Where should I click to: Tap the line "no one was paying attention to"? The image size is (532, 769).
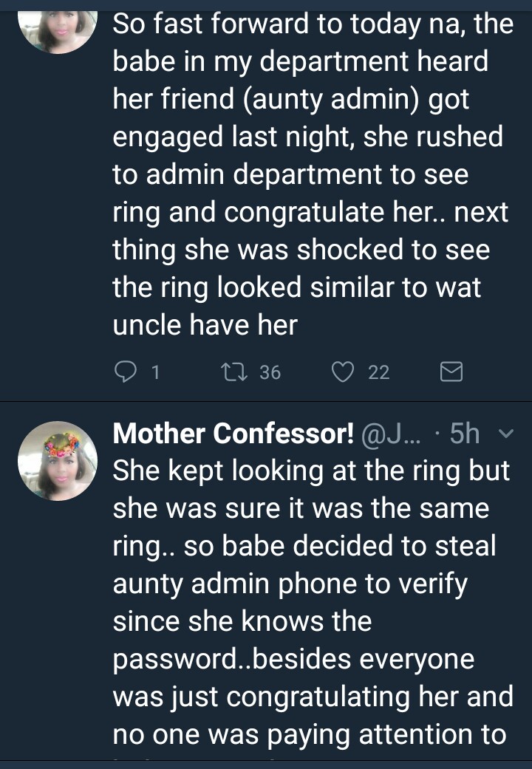tap(309, 735)
